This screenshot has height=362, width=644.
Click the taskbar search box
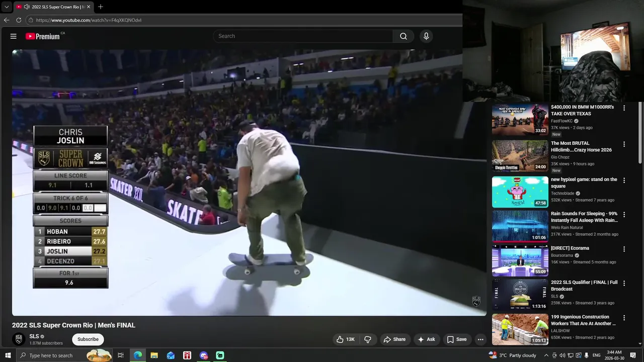(64, 355)
